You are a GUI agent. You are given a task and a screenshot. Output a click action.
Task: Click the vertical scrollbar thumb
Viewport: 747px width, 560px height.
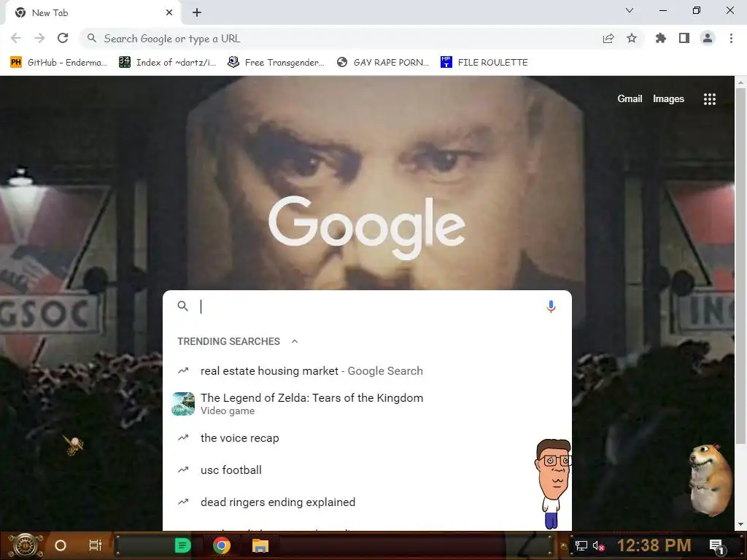740,265
